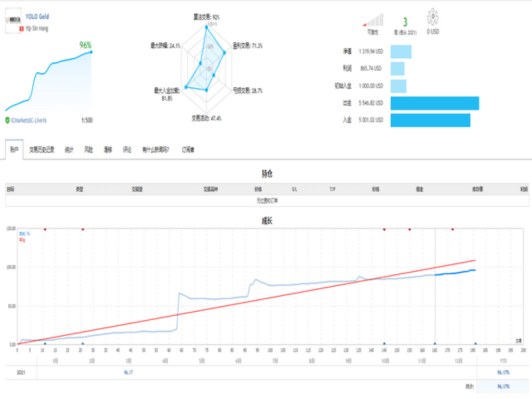This screenshot has width=532, height=399.
Task: Click the 2021 yearly growth value 96.17
Action: pyautogui.click(x=126, y=372)
